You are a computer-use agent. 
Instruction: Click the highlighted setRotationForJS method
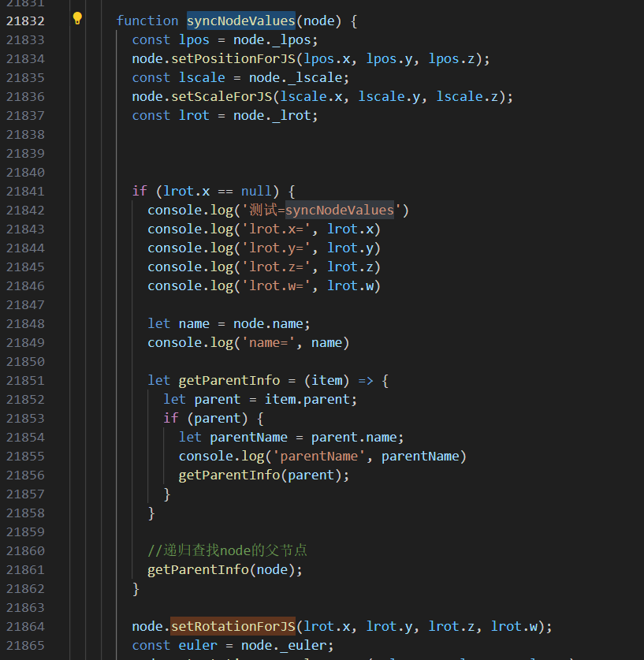[x=233, y=626]
